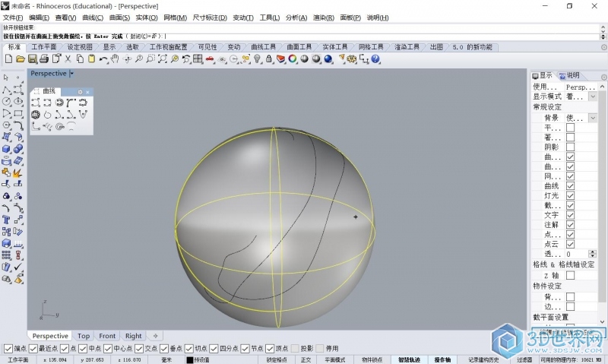Click the Copy icon in toolbar

pos(80,59)
